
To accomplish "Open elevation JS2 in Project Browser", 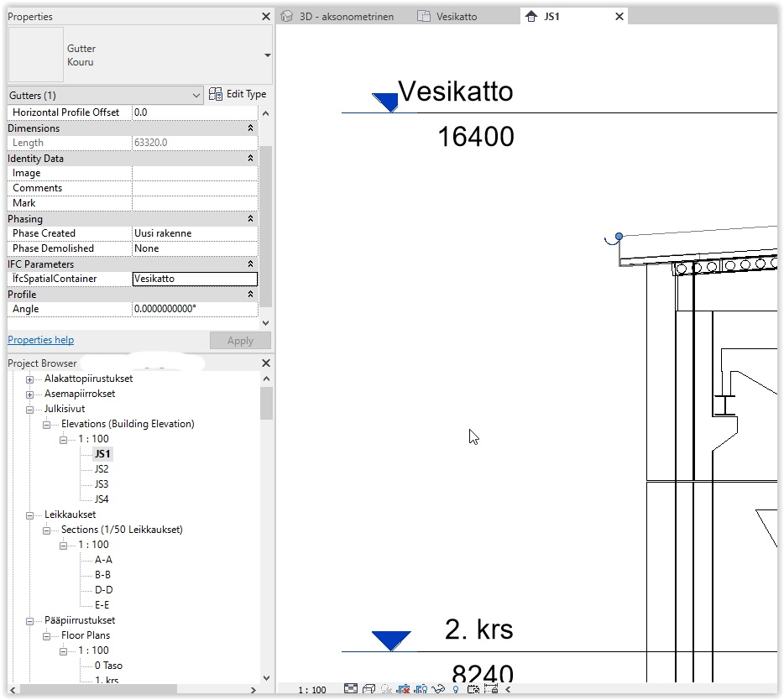I will (x=102, y=469).
